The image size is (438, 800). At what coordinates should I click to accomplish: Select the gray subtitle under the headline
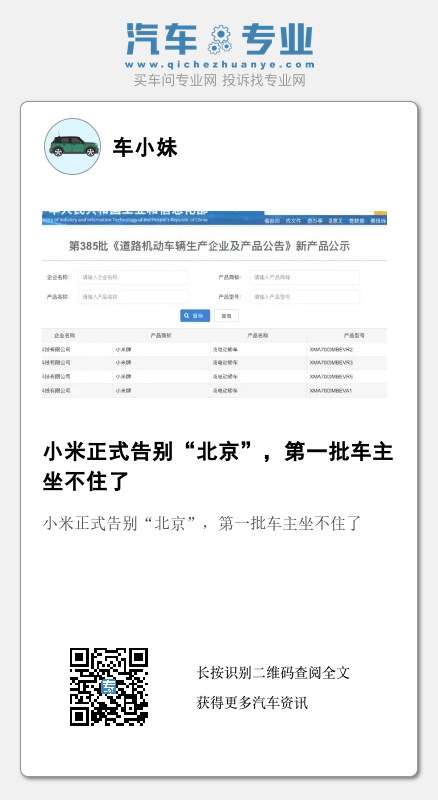[x=202, y=523]
